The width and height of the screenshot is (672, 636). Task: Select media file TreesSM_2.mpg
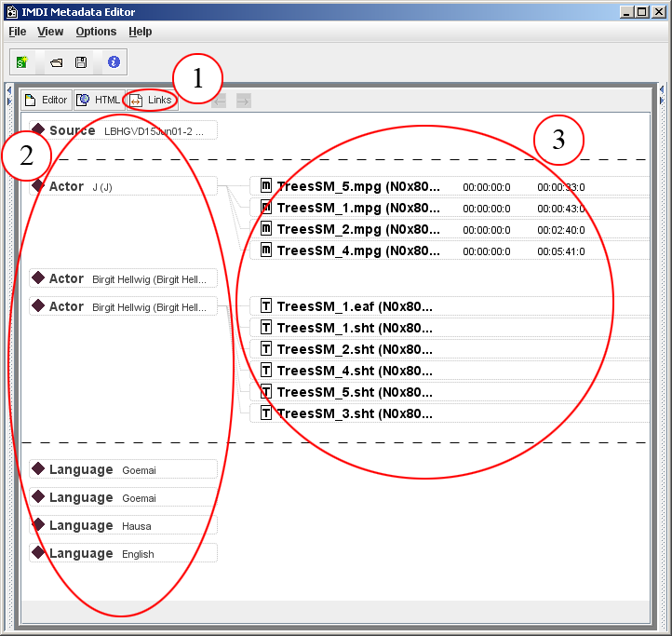click(450, 229)
